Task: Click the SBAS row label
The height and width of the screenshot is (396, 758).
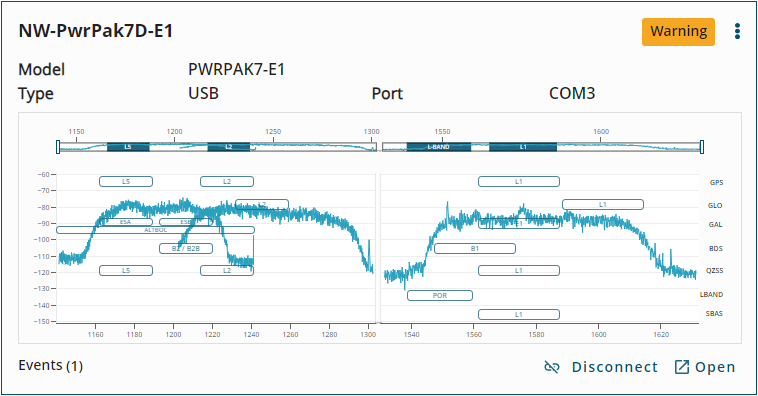Action: (x=714, y=313)
